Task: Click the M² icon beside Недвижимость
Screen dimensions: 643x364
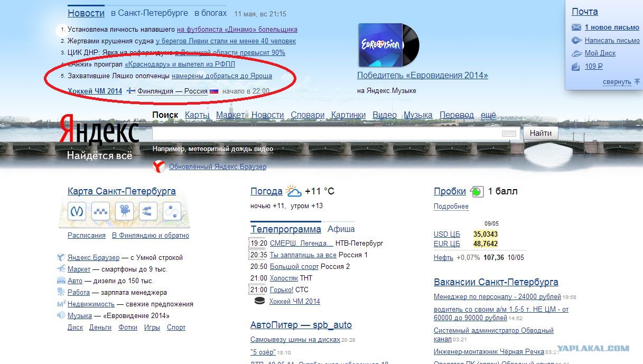Action: 61,304
